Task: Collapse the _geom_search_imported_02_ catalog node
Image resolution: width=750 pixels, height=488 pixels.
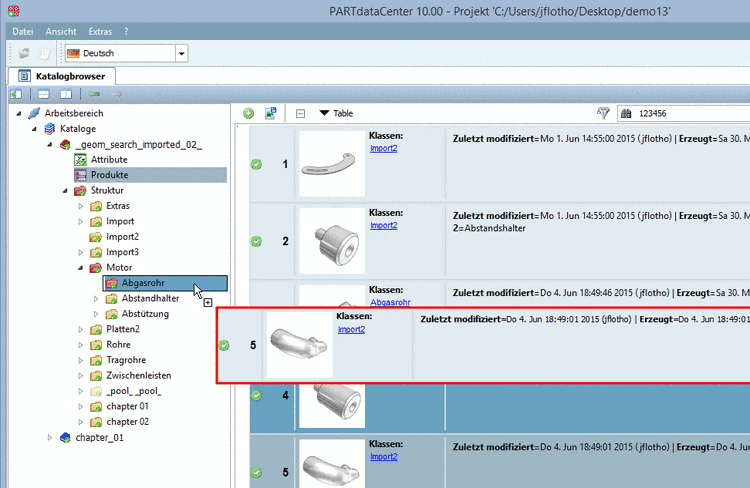Action: click(x=49, y=144)
